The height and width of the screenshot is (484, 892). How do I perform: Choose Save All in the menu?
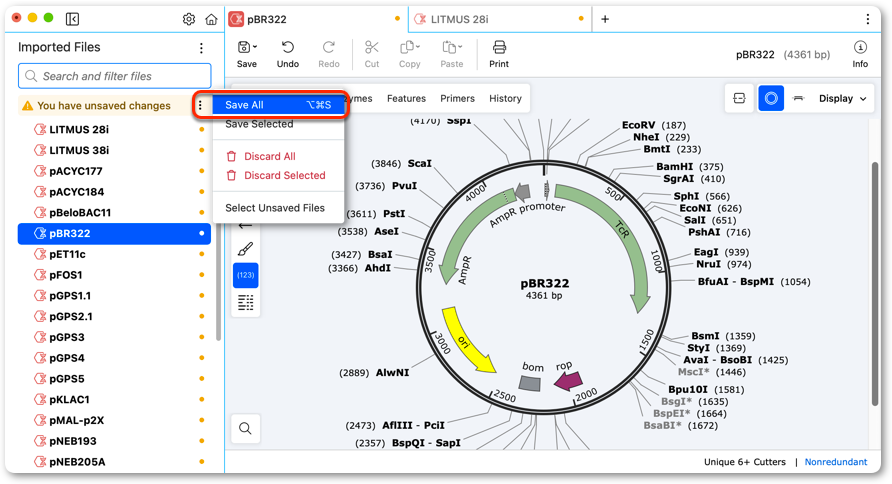point(278,105)
